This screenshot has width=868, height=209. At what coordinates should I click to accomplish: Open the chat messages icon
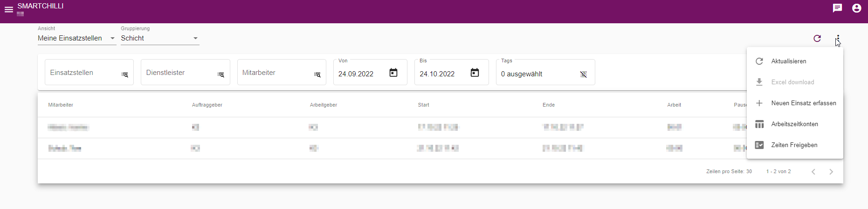pos(837,8)
